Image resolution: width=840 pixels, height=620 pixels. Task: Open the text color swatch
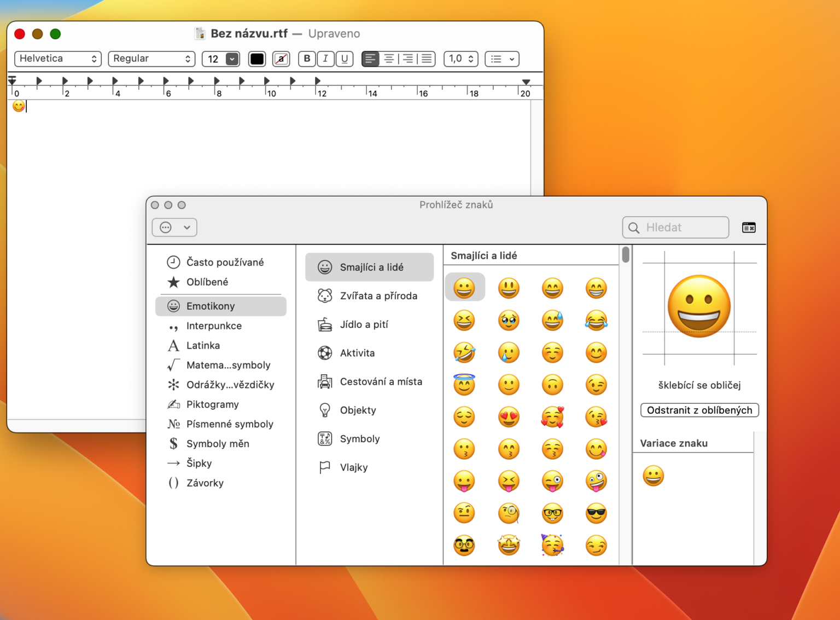click(256, 59)
